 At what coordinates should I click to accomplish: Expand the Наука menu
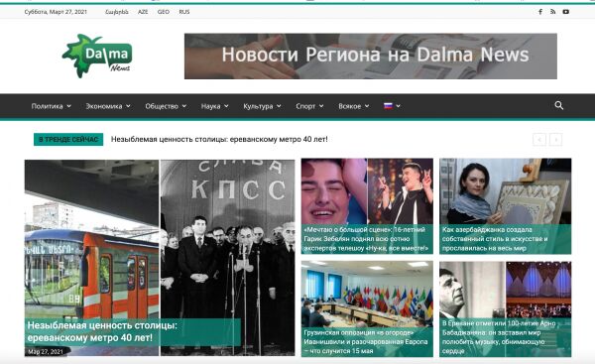coord(215,106)
